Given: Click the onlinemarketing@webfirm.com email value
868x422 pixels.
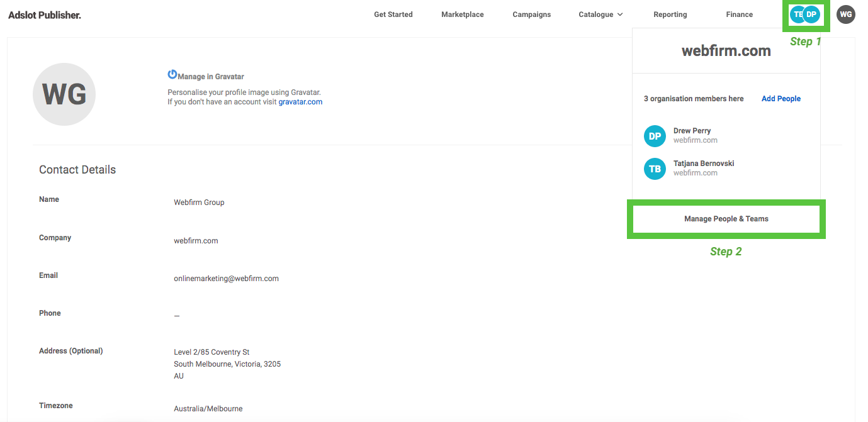Looking at the screenshot, I should point(227,279).
